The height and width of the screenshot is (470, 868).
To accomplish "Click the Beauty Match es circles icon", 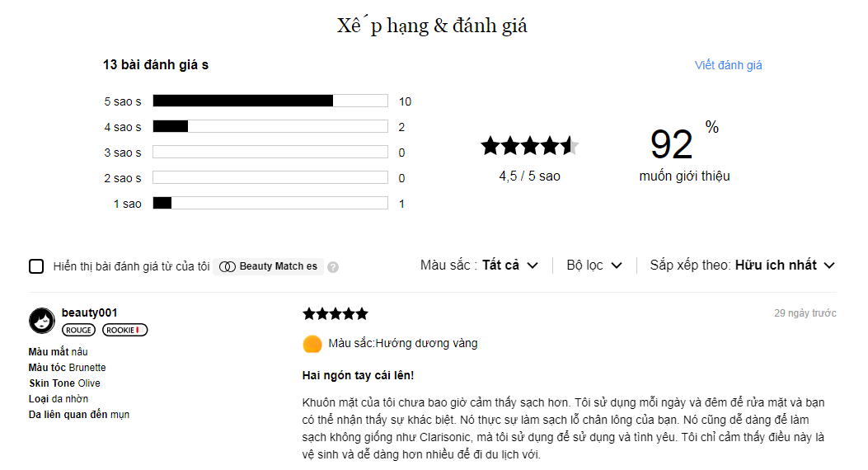I will pyautogui.click(x=227, y=267).
